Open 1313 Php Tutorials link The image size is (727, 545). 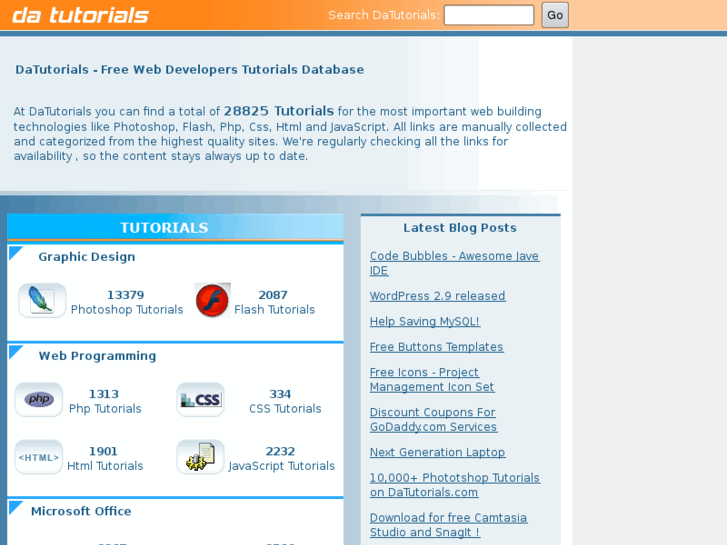[x=105, y=402]
